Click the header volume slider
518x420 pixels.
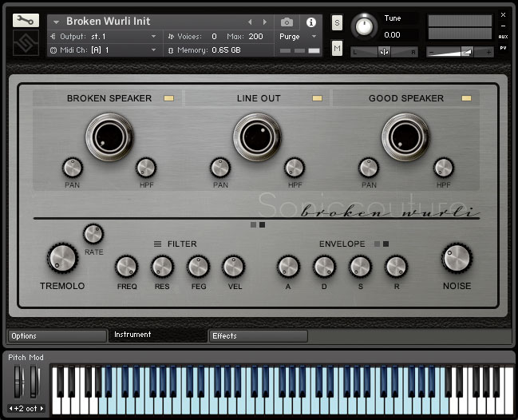click(x=460, y=52)
